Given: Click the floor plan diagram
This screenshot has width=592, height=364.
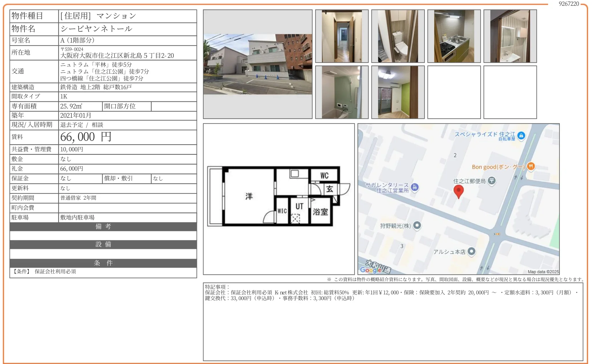Looking at the screenshot, I should 278,196.
